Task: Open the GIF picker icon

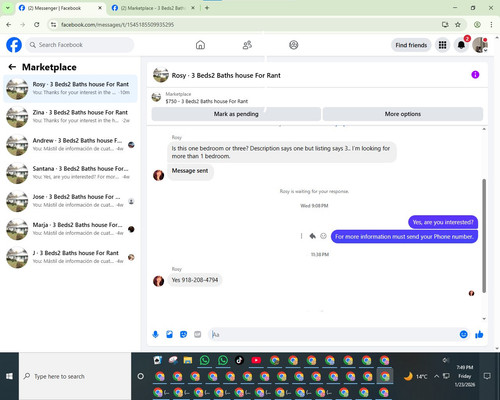Action: coord(197,334)
